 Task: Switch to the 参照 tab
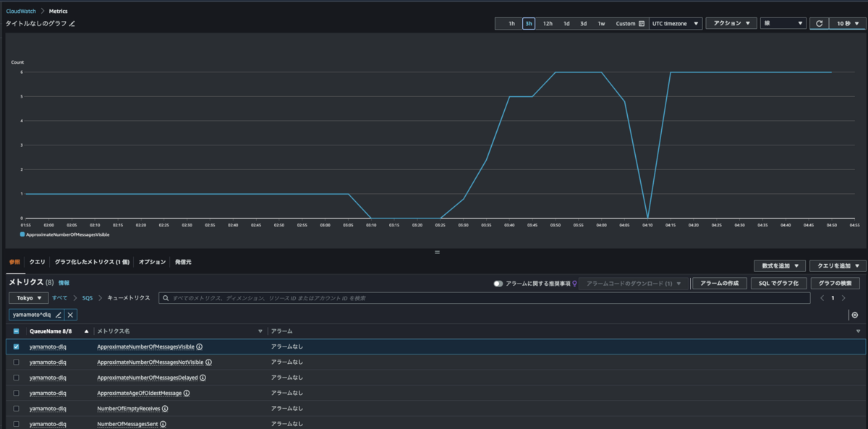click(x=14, y=262)
